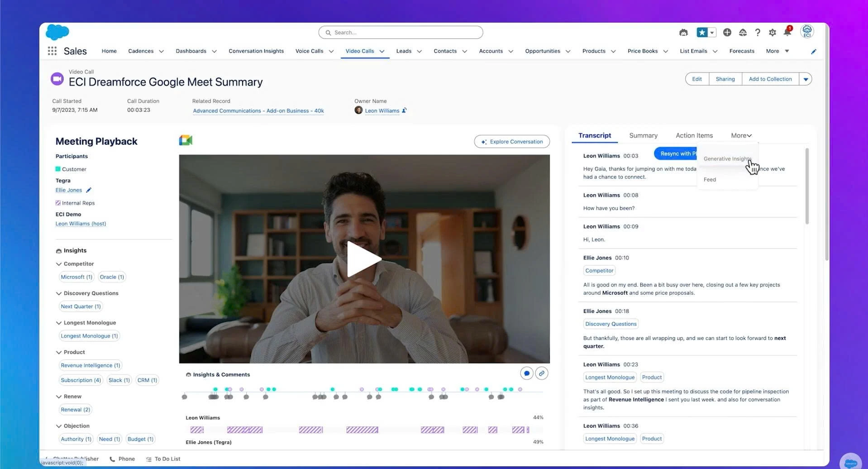
Task: Open the Setup gear menu
Action: [772, 32]
